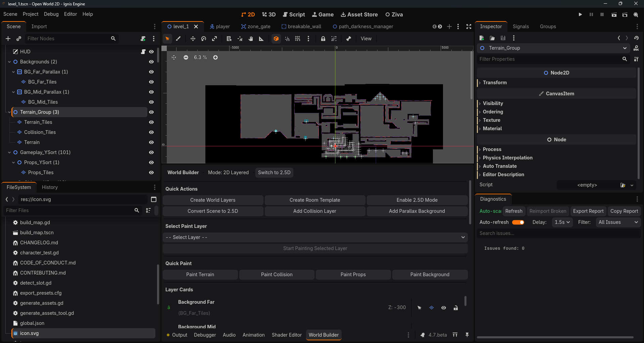
Task: Click the select icon on Background Far card
Action: 419,308
